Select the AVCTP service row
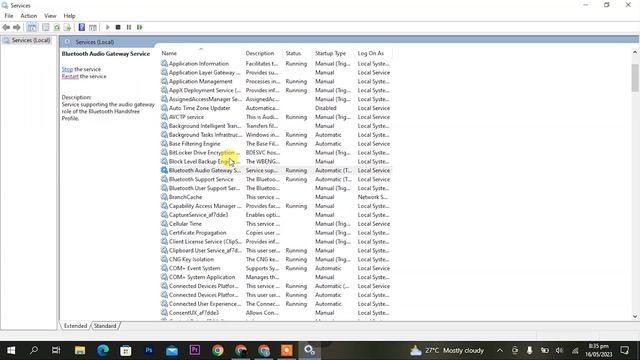This screenshot has width=640, height=360. tap(276, 117)
